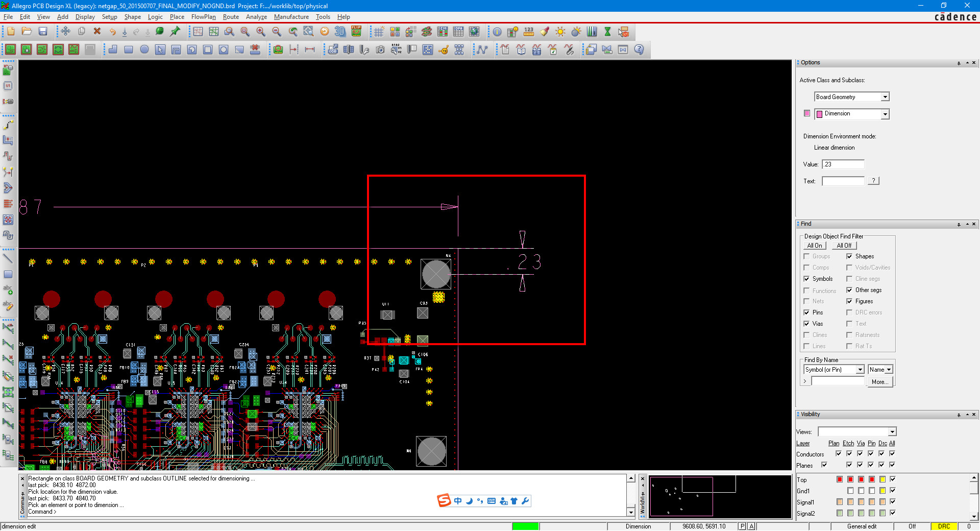Open a design with the folder icon
This screenshot has height=531, width=980.
tap(27, 32)
